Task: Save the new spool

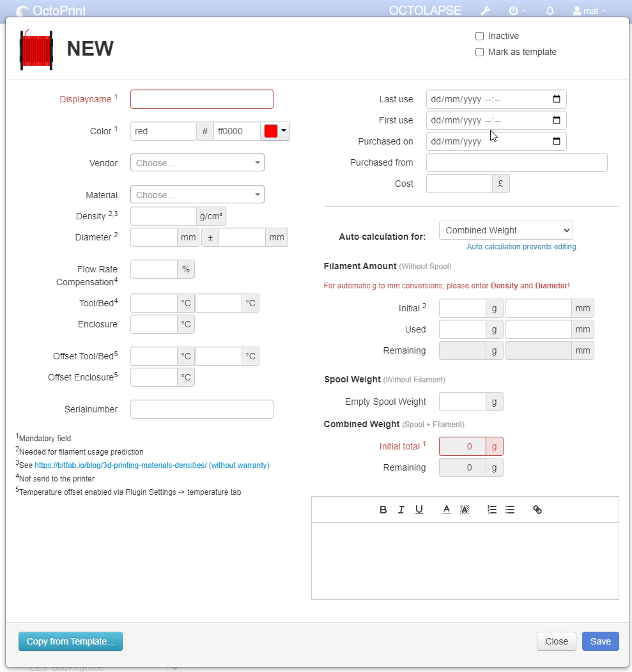Action: 600,641
